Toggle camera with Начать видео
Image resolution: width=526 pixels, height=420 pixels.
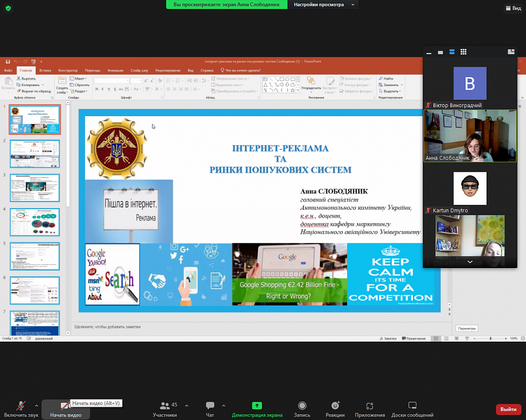click(66, 409)
